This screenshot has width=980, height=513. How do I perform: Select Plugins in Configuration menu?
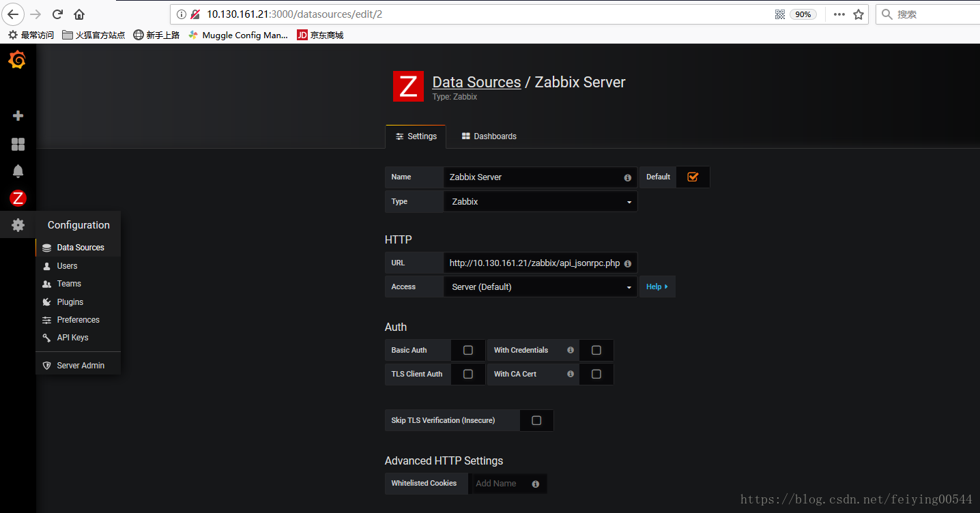click(78, 302)
